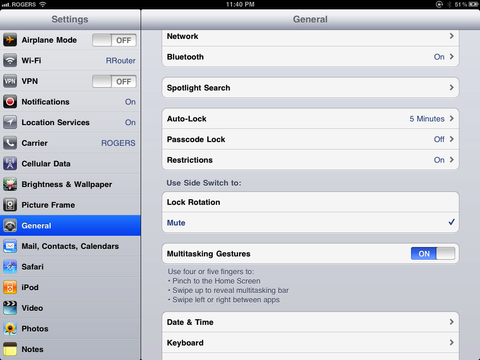Tap the red Notifications icon
This screenshot has height=360, width=480.
coord(10,102)
